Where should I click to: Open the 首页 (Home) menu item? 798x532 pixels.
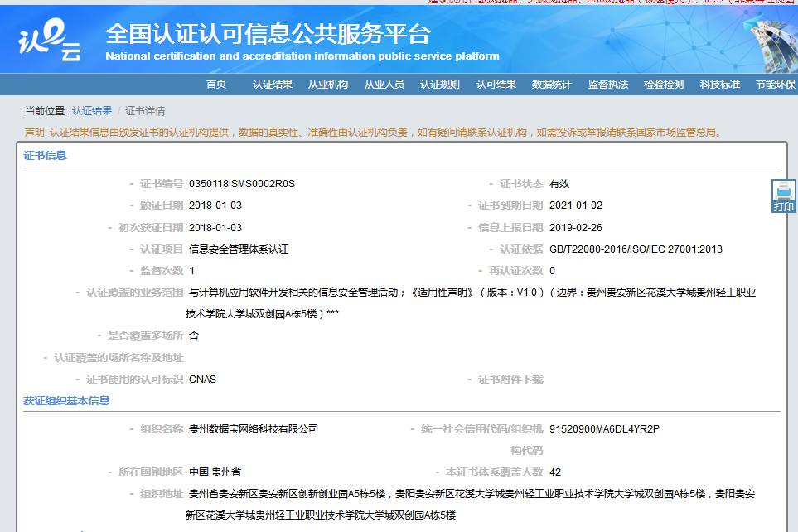[219, 84]
